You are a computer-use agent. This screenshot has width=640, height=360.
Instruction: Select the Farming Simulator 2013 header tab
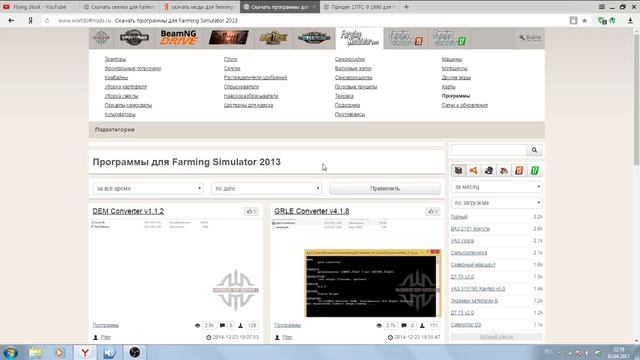coord(360,38)
